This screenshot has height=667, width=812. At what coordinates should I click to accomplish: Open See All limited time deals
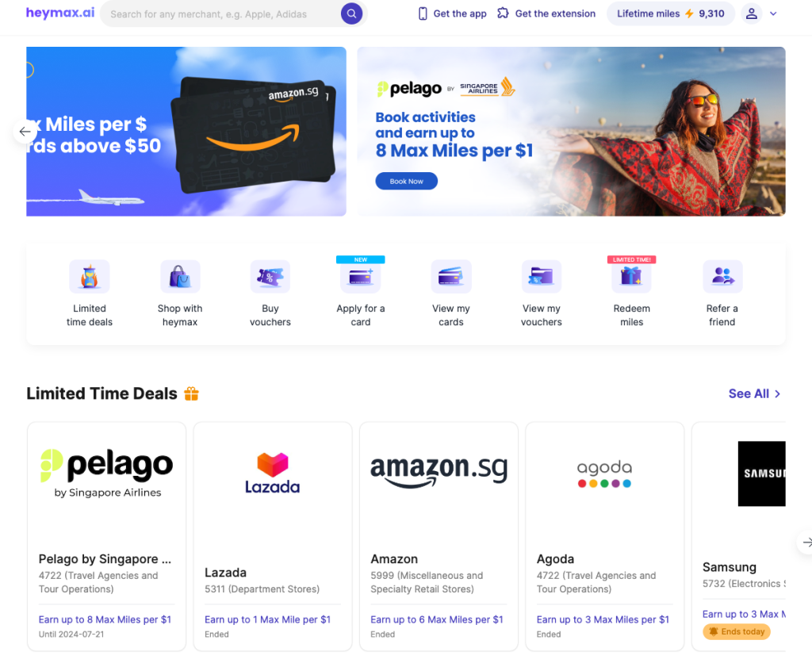coord(755,393)
